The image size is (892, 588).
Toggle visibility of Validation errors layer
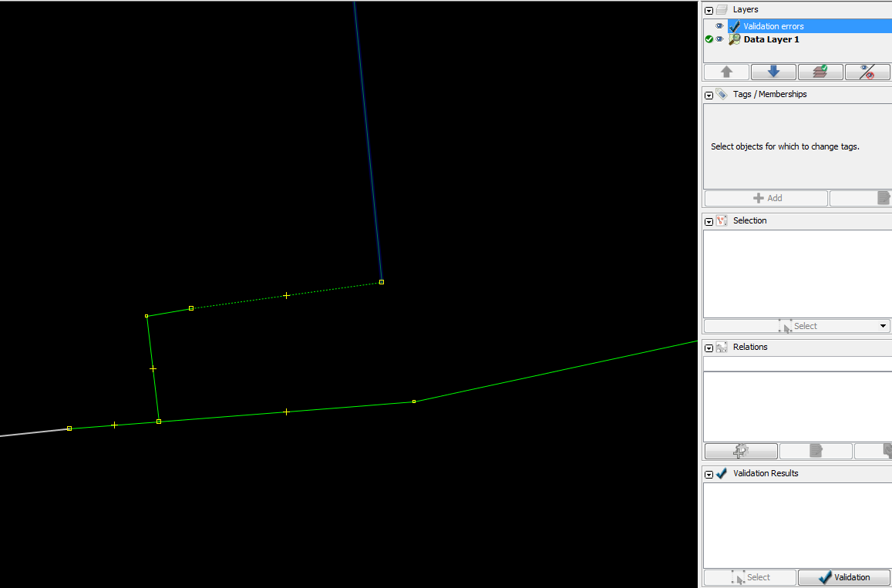tap(719, 26)
